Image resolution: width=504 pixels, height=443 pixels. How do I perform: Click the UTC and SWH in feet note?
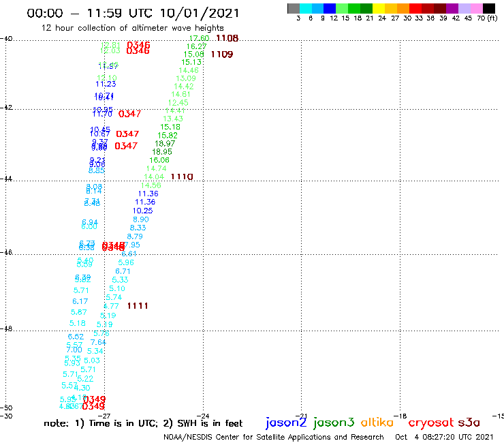(x=143, y=423)
